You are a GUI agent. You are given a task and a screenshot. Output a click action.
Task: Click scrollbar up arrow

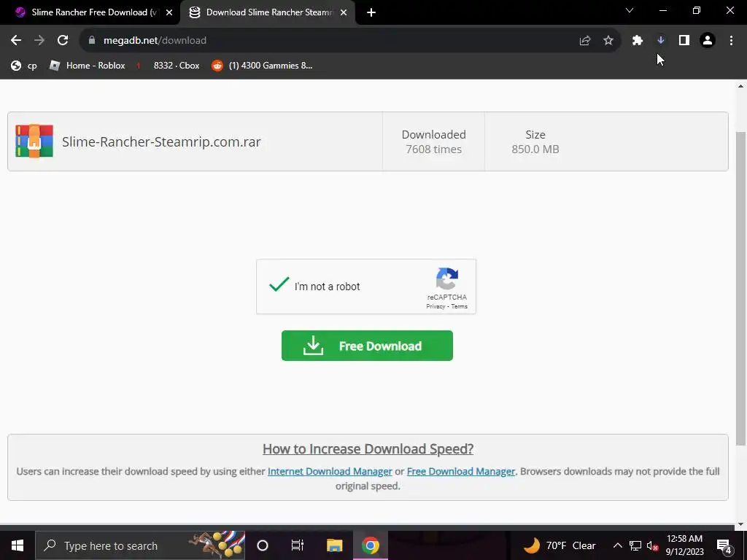click(x=740, y=86)
